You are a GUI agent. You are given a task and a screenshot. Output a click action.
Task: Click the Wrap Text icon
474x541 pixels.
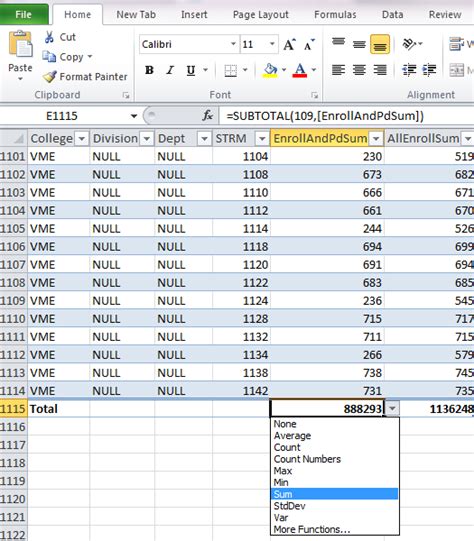[456, 44]
